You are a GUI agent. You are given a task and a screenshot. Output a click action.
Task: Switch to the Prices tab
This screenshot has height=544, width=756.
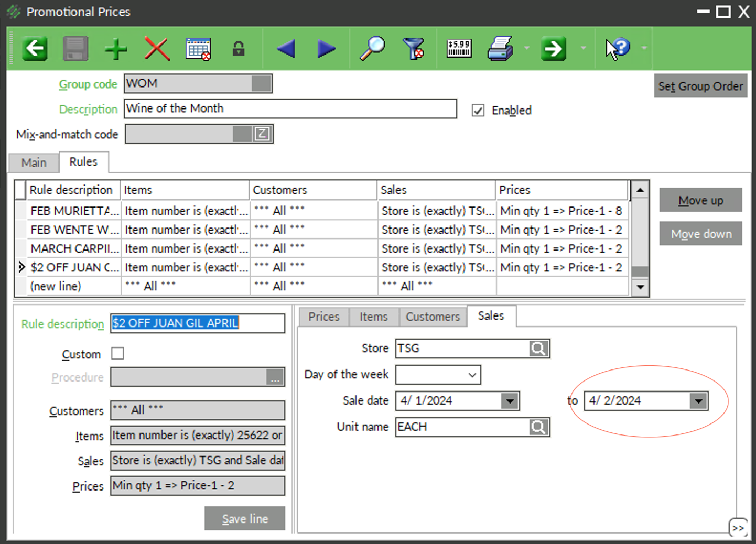324,317
